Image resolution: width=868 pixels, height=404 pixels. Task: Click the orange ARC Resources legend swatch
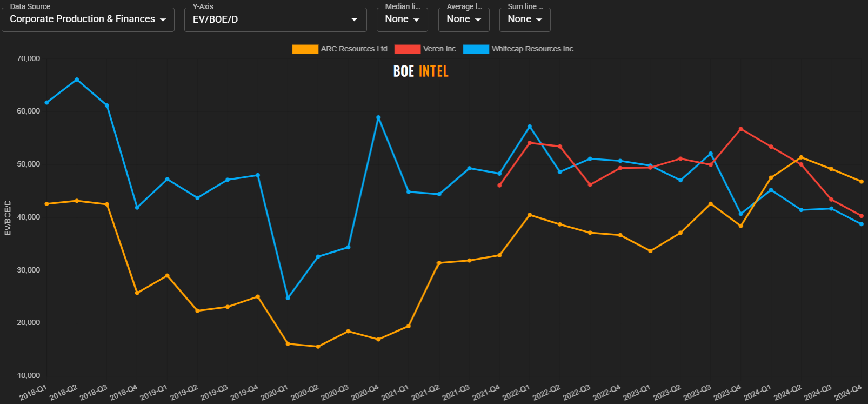pyautogui.click(x=305, y=49)
